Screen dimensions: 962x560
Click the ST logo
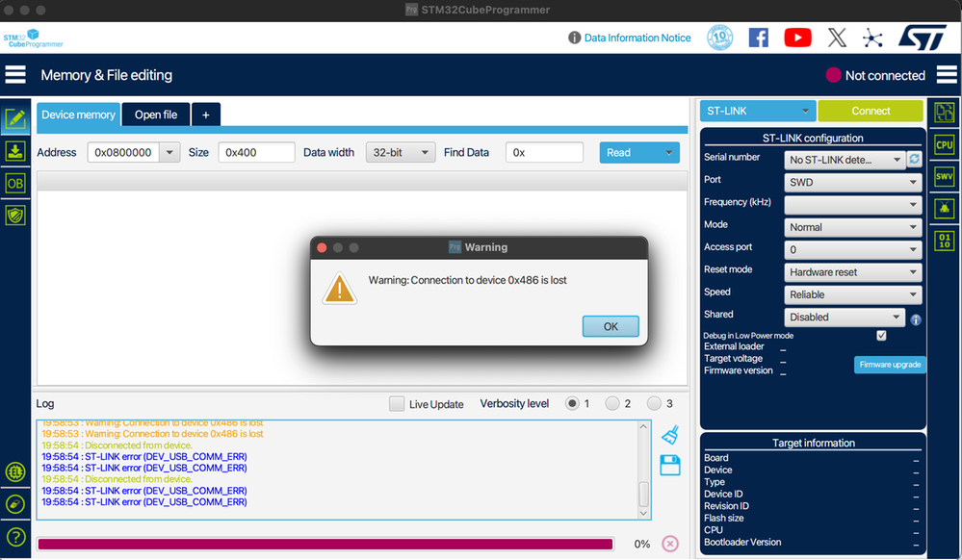(x=923, y=38)
